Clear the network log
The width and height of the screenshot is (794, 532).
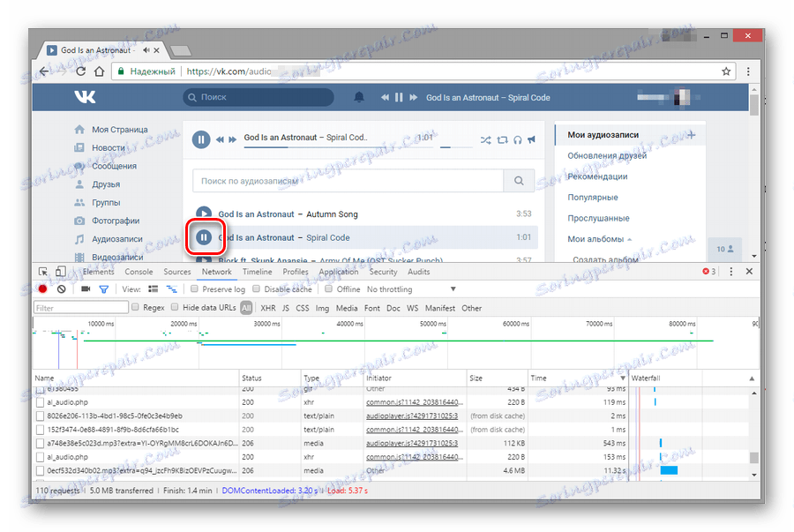click(61, 289)
